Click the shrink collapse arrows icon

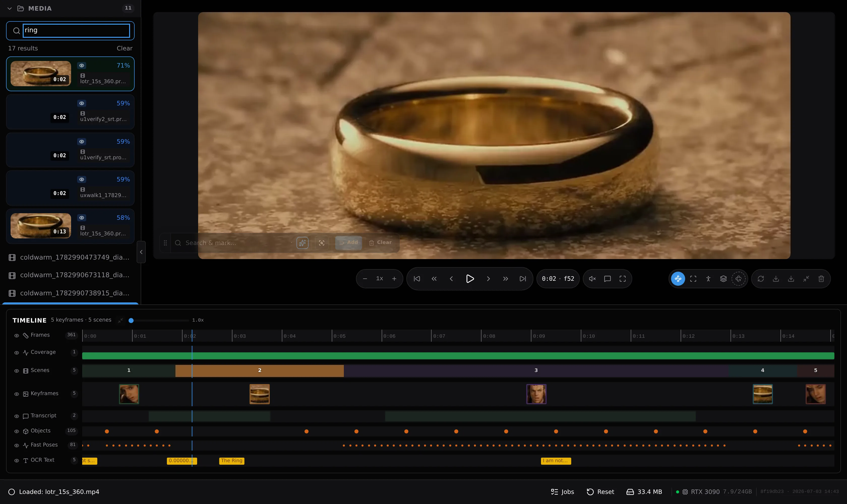[x=806, y=279]
